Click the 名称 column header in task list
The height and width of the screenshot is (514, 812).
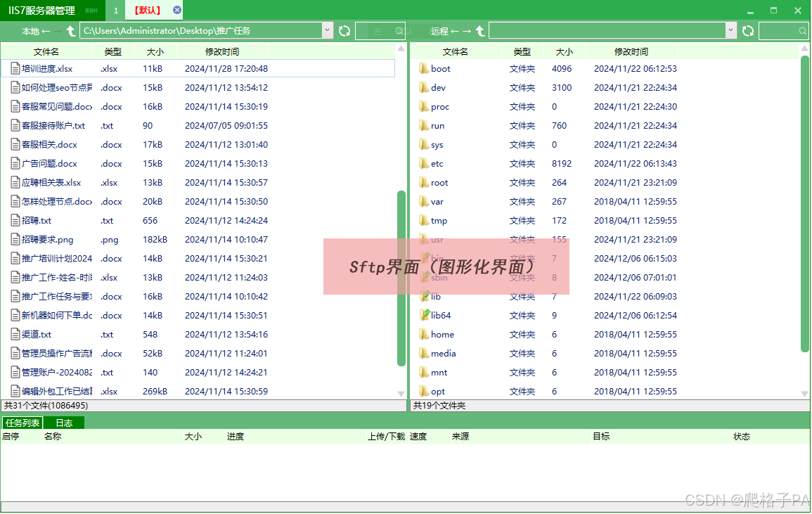click(x=52, y=436)
